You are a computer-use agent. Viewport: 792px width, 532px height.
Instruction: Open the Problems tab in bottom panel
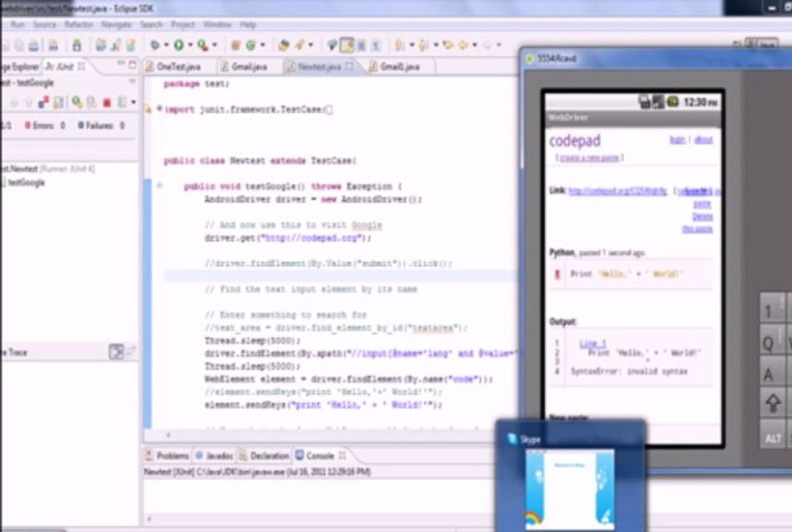[168, 456]
